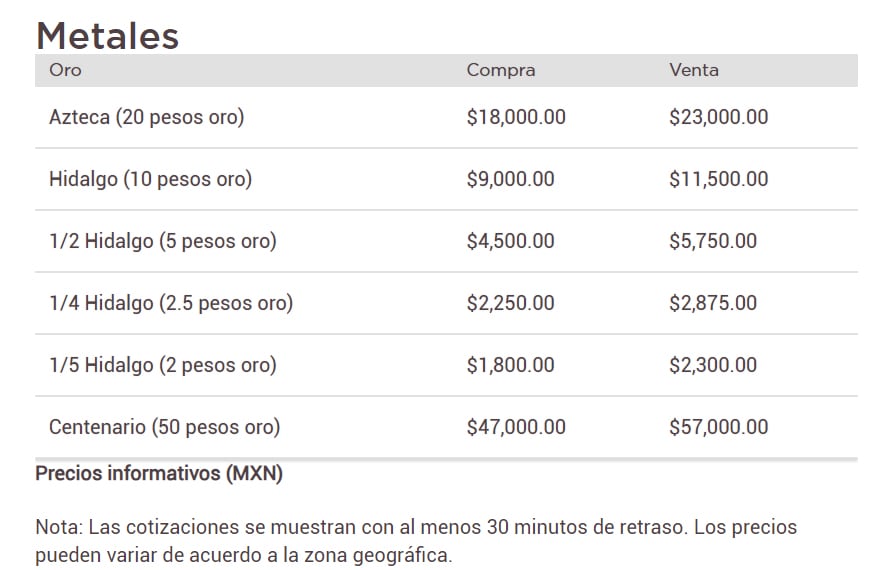Select the Oro column header
The height and width of the screenshot is (570, 881).
click(x=65, y=70)
